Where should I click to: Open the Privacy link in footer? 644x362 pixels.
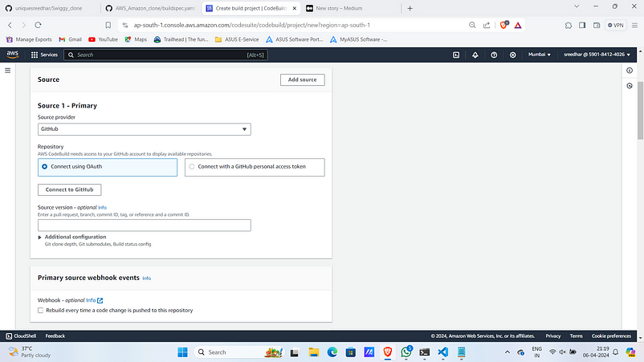[x=552, y=336]
